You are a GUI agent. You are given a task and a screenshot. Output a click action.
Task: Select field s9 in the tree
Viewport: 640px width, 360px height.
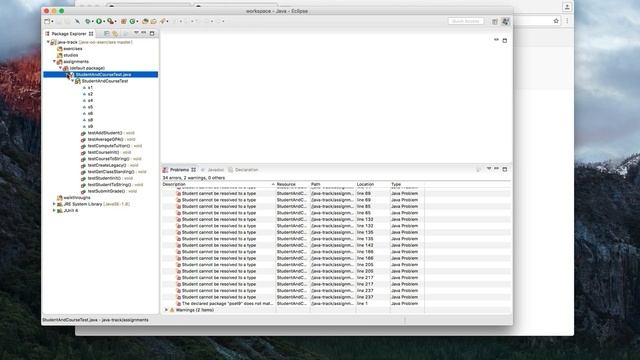88,127
